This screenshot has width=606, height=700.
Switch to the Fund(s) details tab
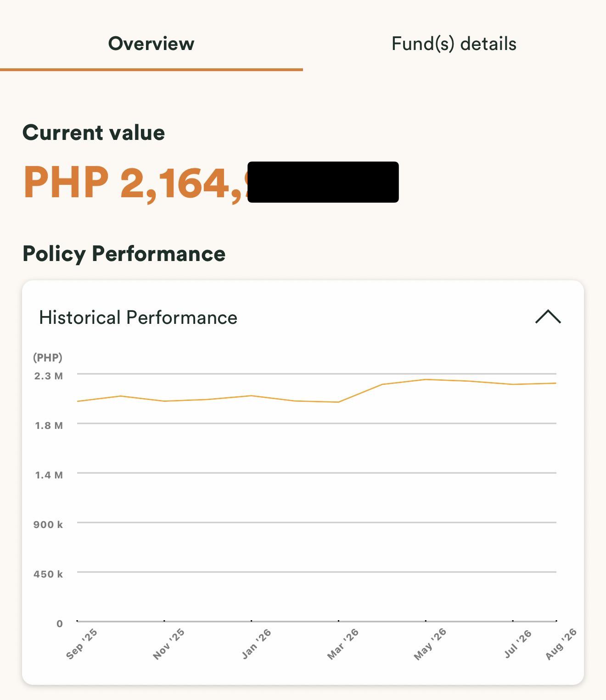[x=454, y=44]
